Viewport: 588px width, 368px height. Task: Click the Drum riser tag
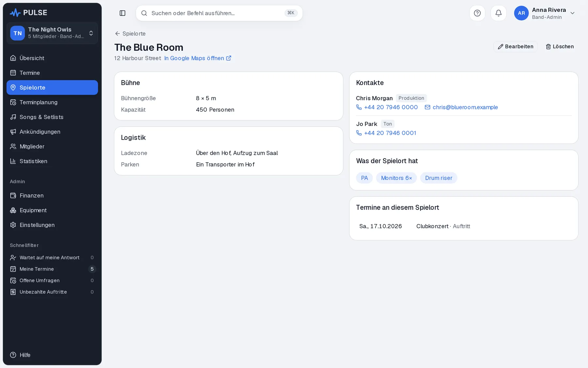439,178
